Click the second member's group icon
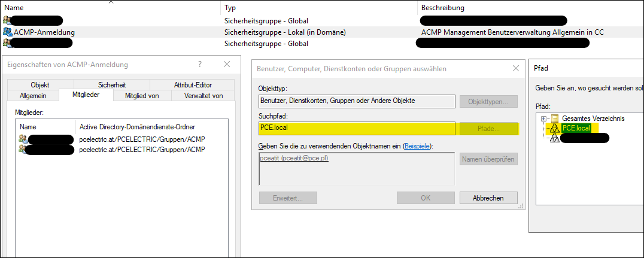The image size is (644, 258). 23,150
